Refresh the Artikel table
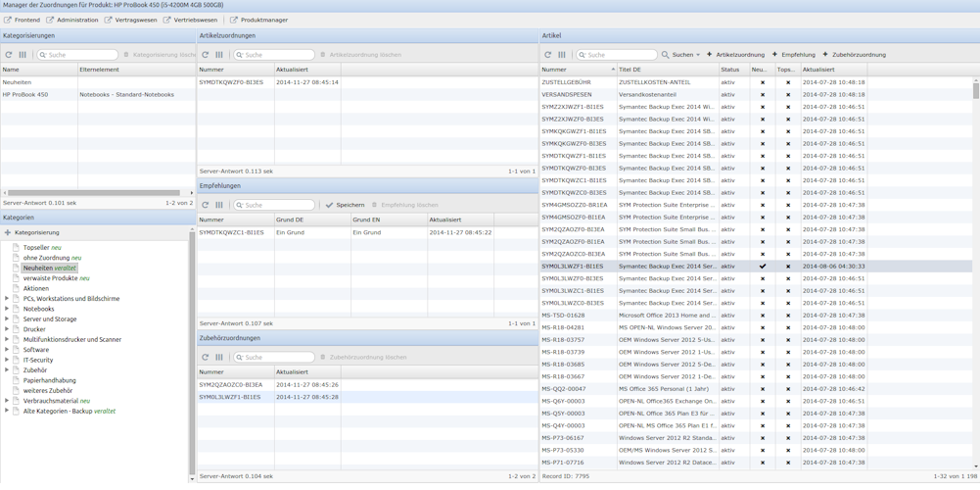 click(x=548, y=55)
